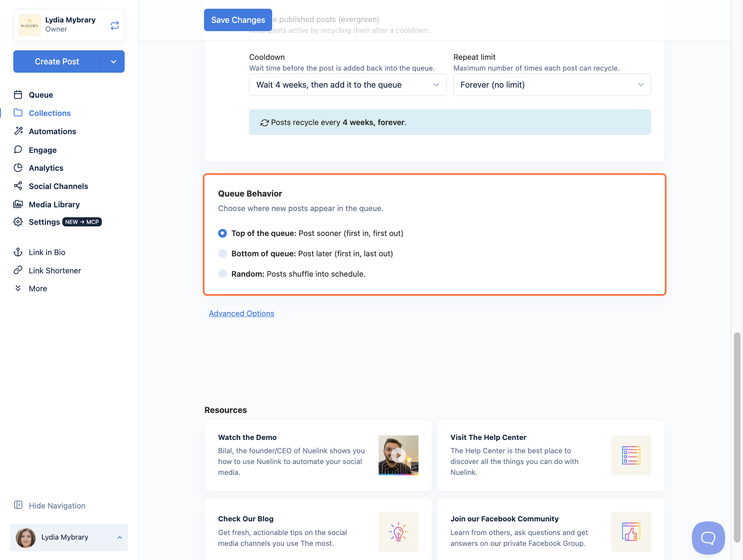Viewport: 743px width, 560px height.
Task: Click the Engage chat bubble icon
Action: (x=18, y=150)
